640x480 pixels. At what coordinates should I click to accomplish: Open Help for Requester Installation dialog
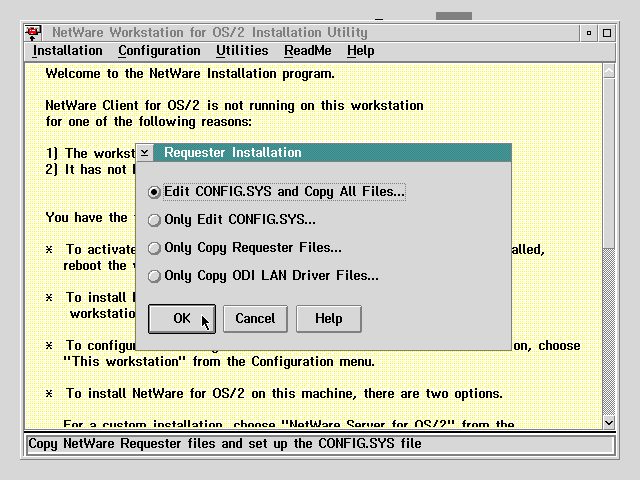click(x=329, y=319)
